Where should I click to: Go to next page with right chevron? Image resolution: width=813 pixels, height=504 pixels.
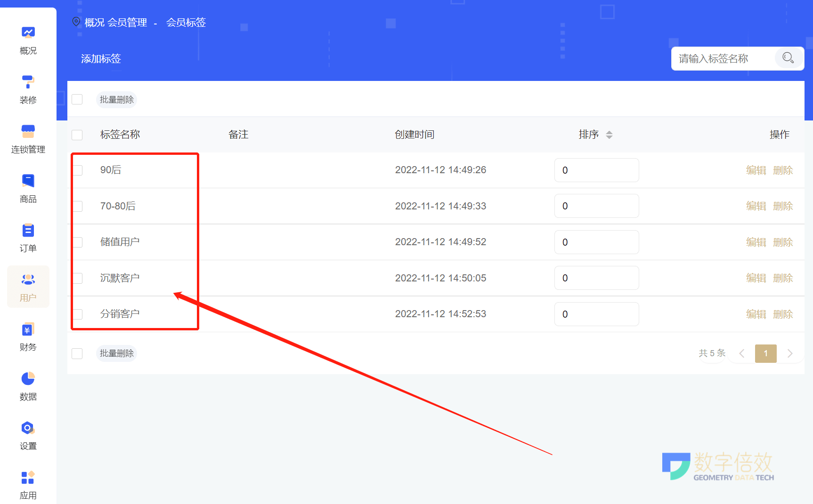pyautogui.click(x=790, y=353)
